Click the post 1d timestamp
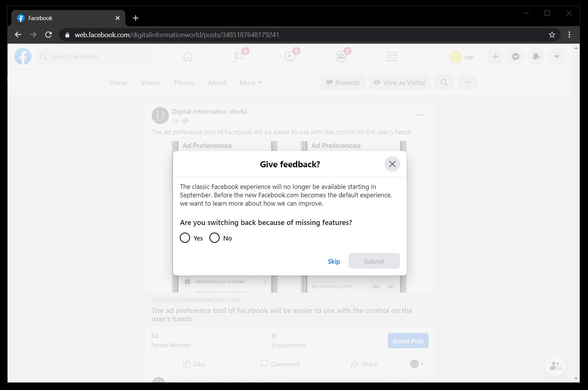 pos(175,121)
